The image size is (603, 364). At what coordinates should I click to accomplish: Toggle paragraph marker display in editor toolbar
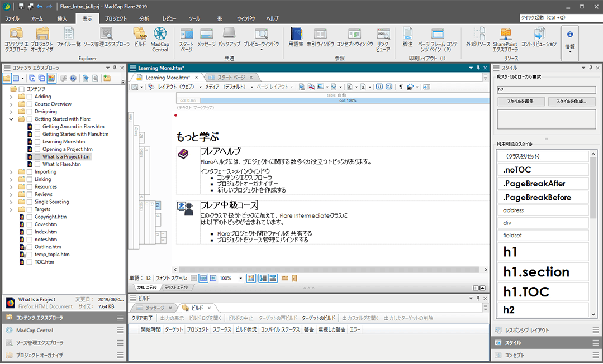click(401, 87)
